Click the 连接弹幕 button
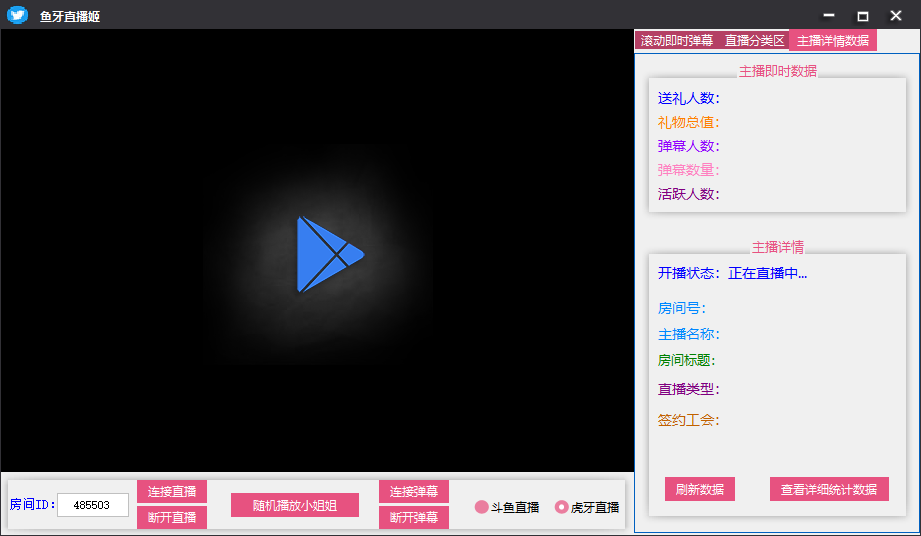Screen dimensions: 921x536 click(x=414, y=491)
